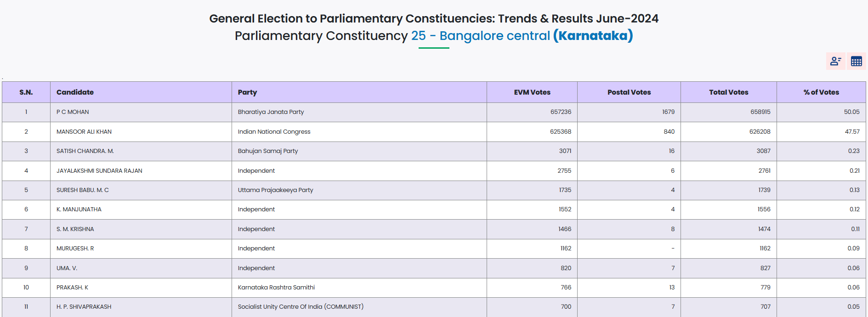Viewport: 868px width, 317px height.
Task: Select the EVM Votes column header
Action: coord(532,92)
